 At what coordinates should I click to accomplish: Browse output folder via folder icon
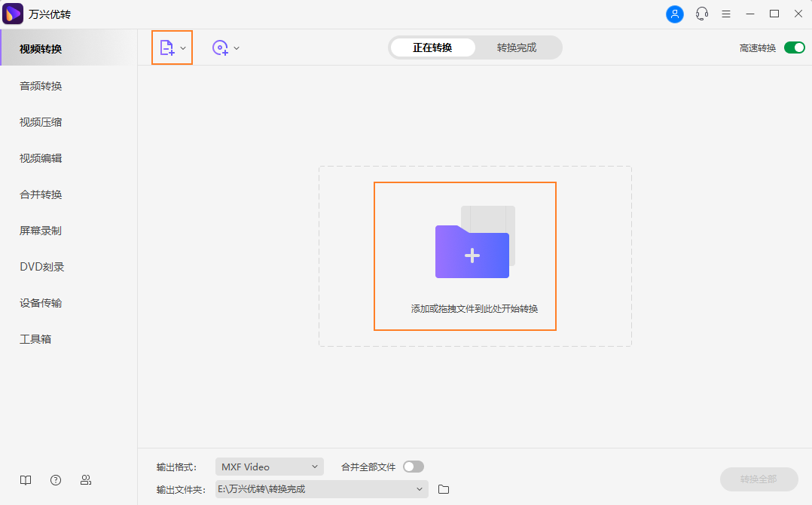443,488
